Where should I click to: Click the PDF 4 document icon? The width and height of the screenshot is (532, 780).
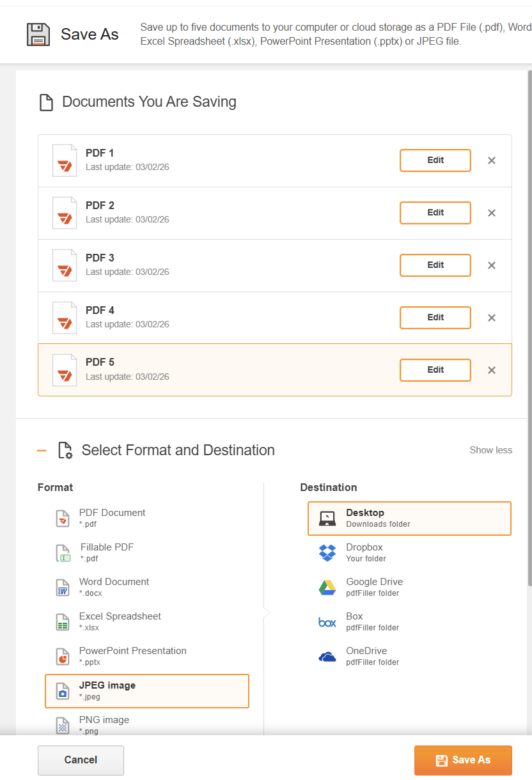click(65, 318)
